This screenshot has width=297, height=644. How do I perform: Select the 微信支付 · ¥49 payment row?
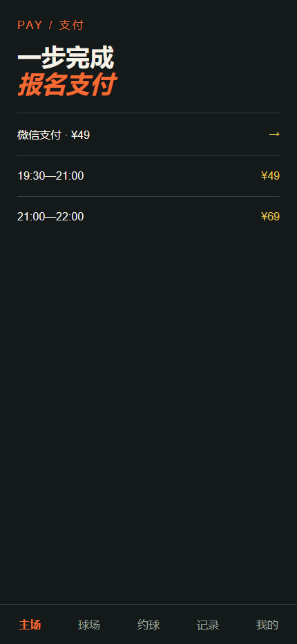pos(148,134)
